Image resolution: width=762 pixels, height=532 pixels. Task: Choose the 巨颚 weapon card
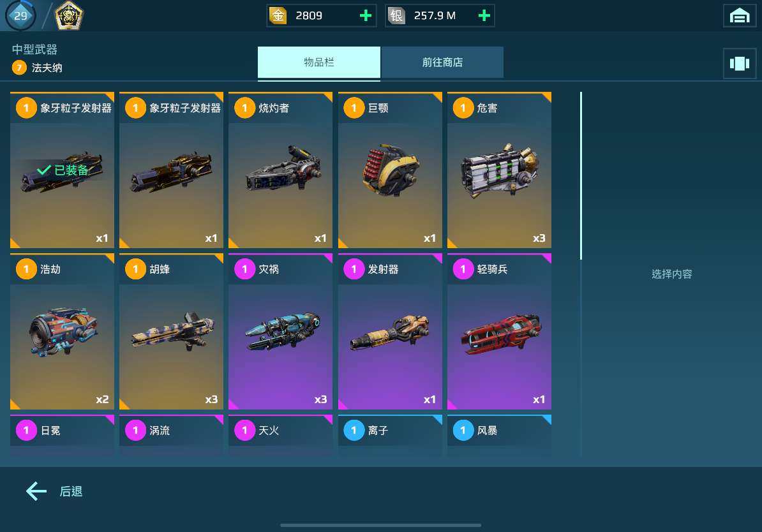point(390,170)
